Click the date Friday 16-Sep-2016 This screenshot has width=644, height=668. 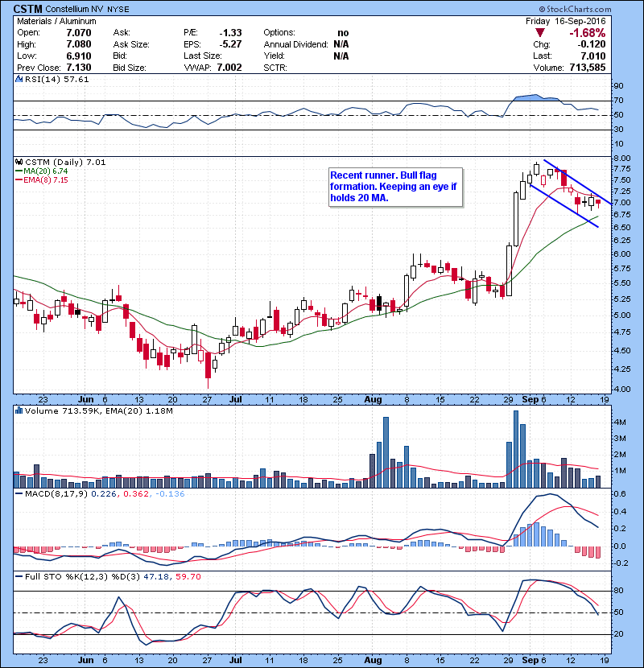[566, 21]
